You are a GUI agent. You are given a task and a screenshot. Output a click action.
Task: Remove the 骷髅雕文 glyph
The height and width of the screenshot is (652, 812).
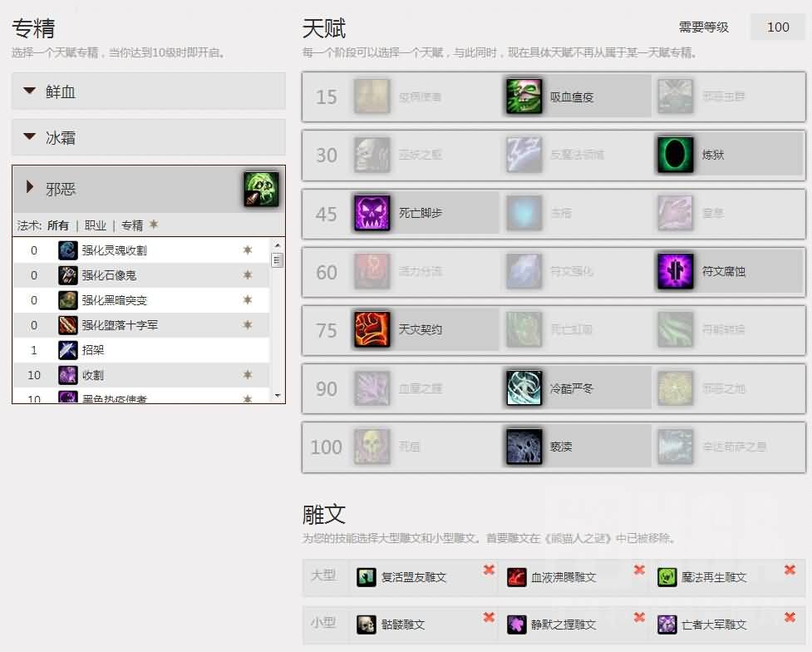489,617
